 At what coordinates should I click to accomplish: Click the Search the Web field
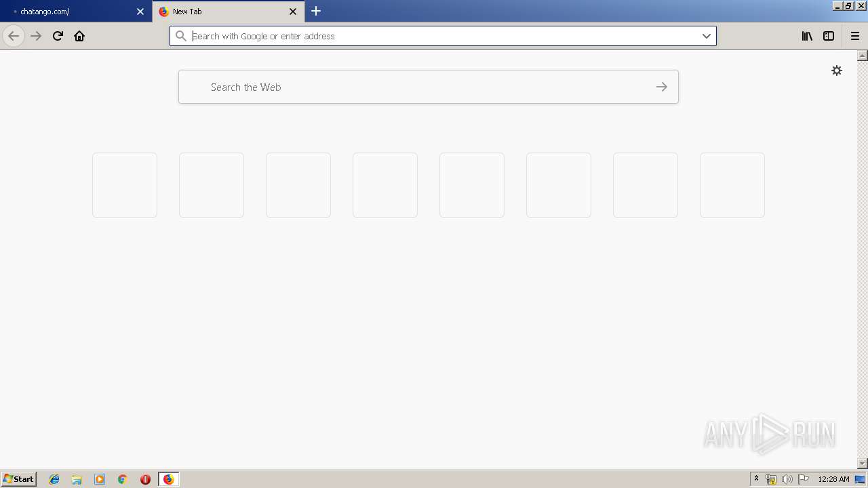pyautogui.click(x=429, y=87)
